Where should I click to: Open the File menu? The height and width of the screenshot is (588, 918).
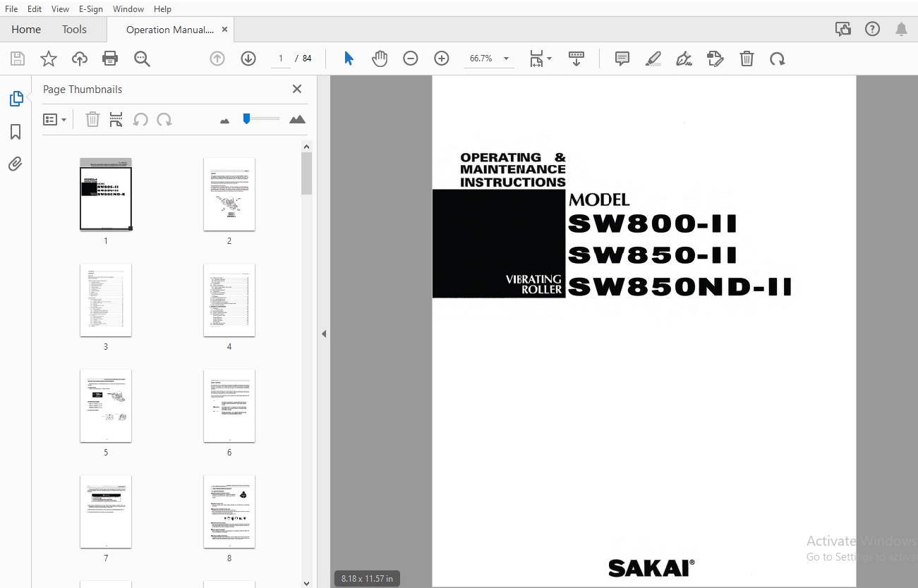(11, 8)
